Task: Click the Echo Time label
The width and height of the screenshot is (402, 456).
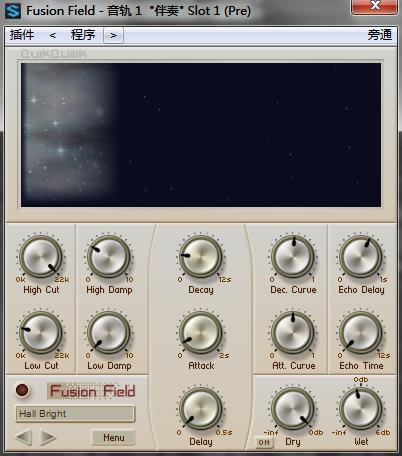Action: pos(361,366)
